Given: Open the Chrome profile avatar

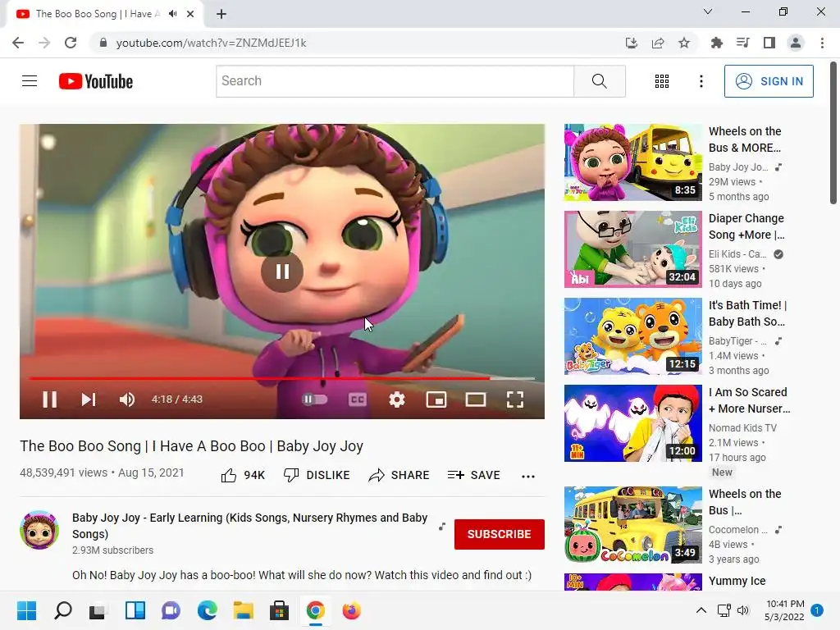Looking at the screenshot, I should coord(796,43).
